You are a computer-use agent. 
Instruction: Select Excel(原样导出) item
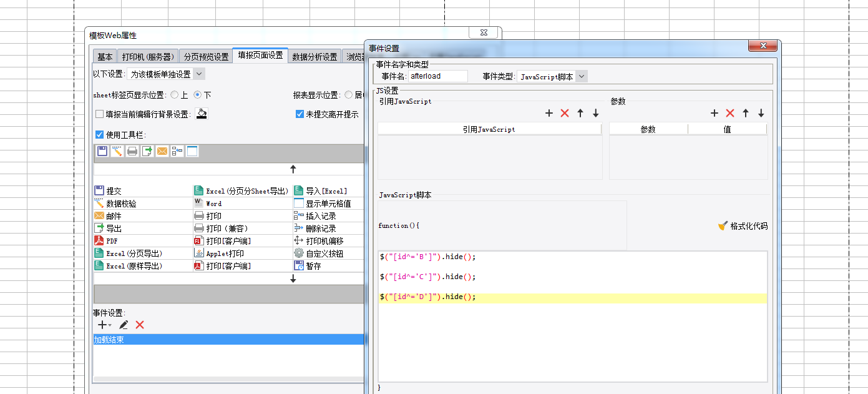129,266
